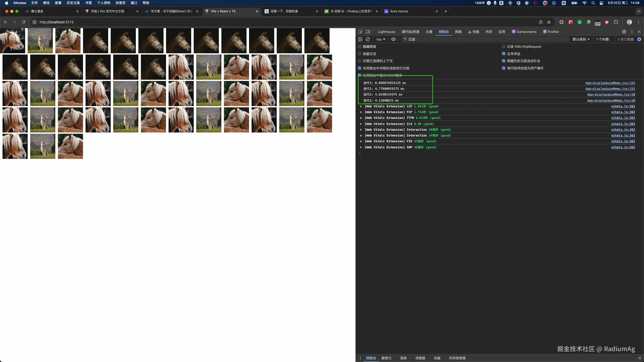The width and height of the screenshot is (644, 362).
Task: Toggle the device toolbar icon
Action: point(368,32)
